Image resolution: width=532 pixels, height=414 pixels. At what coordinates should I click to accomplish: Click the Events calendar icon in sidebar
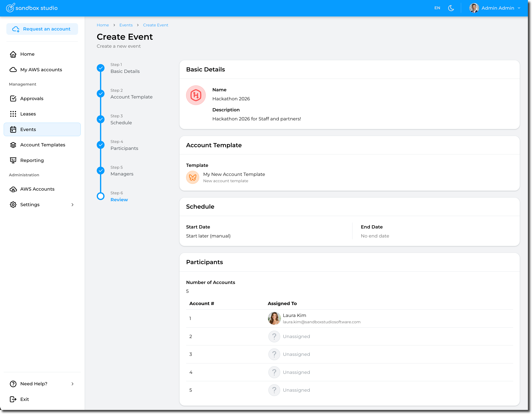tap(13, 129)
